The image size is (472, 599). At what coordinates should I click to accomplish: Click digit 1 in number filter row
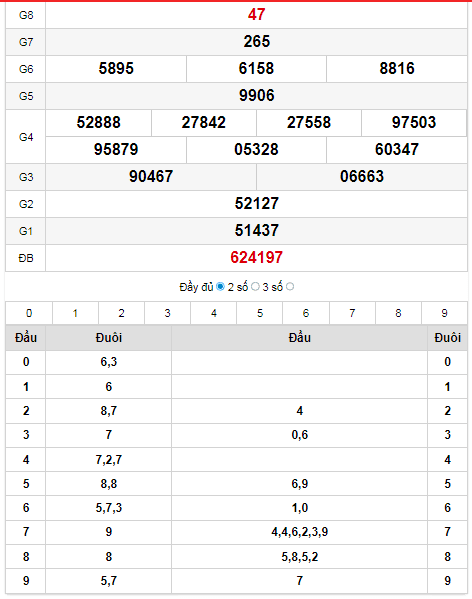tap(75, 313)
